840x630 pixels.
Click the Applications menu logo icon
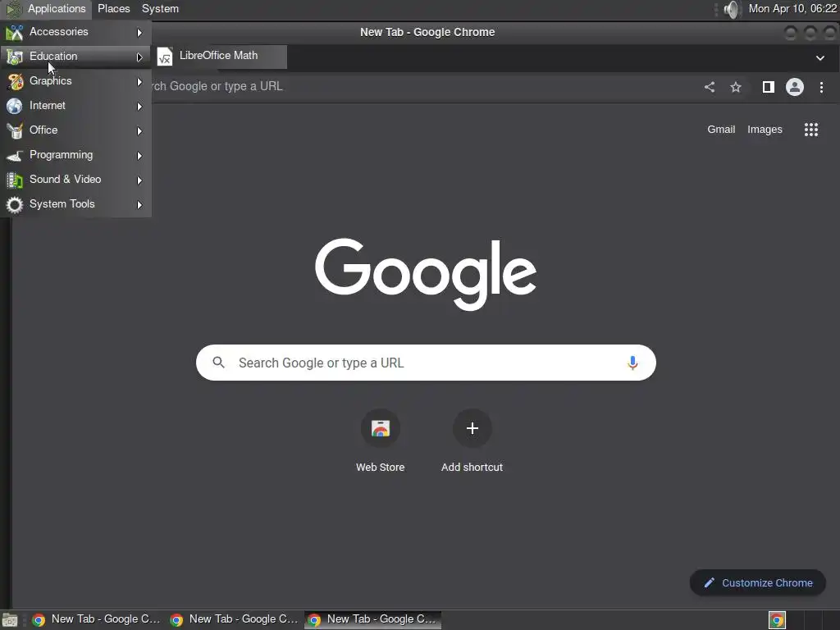pos(13,9)
